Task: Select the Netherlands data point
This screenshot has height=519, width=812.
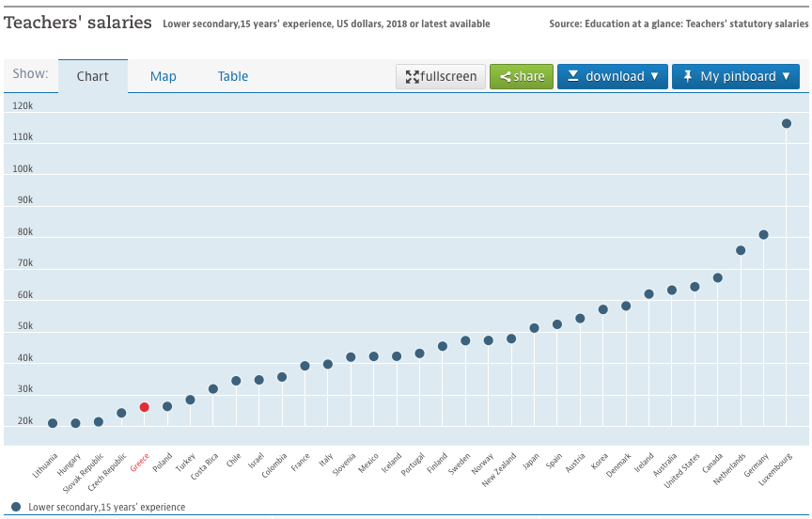Action: click(741, 250)
